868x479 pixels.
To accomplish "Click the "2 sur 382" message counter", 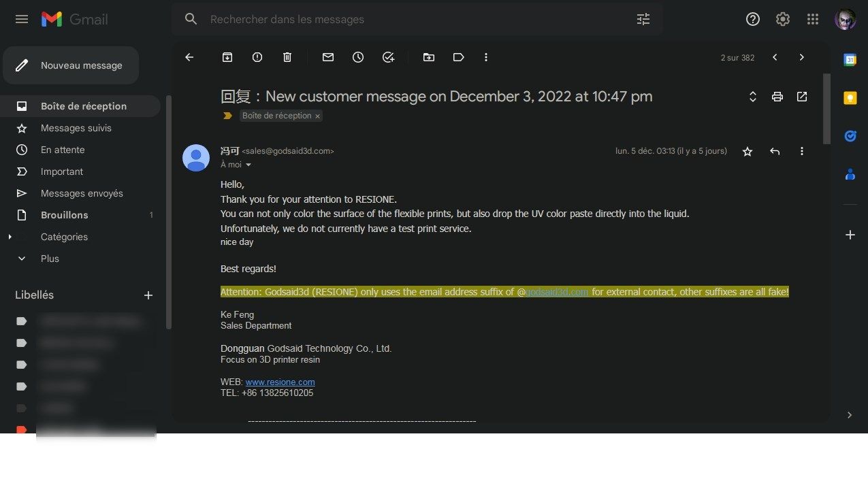I will coord(738,58).
